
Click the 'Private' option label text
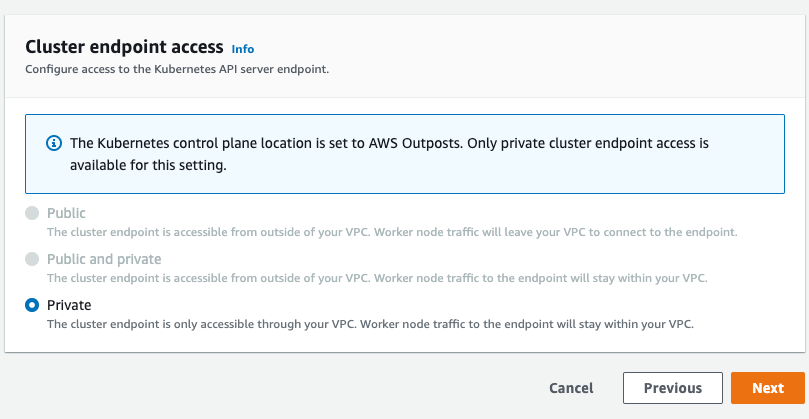coord(69,305)
